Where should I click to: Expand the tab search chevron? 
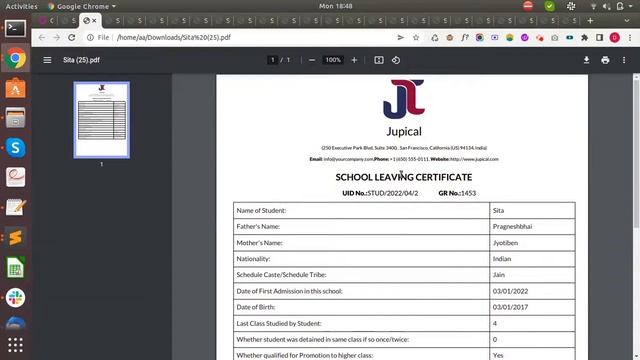(627, 20)
